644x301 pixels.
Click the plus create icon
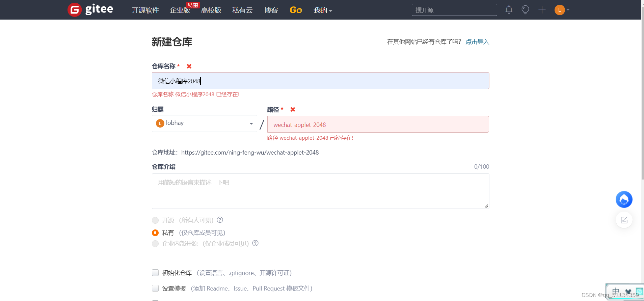click(542, 10)
